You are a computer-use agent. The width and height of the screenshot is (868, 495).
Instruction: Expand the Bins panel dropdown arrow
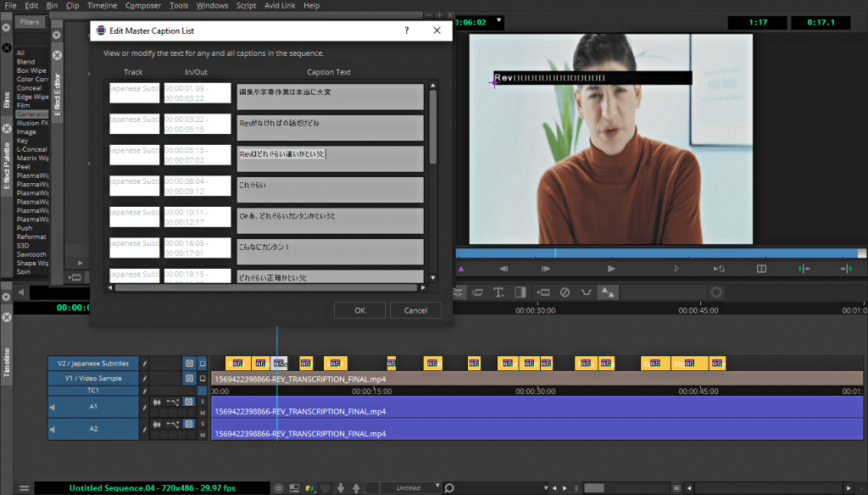click(6, 27)
